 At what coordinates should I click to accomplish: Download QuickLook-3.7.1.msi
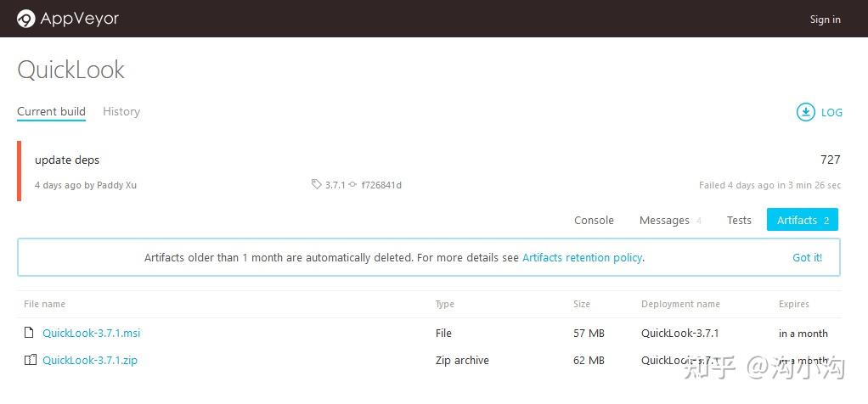pyautogui.click(x=91, y=334)
